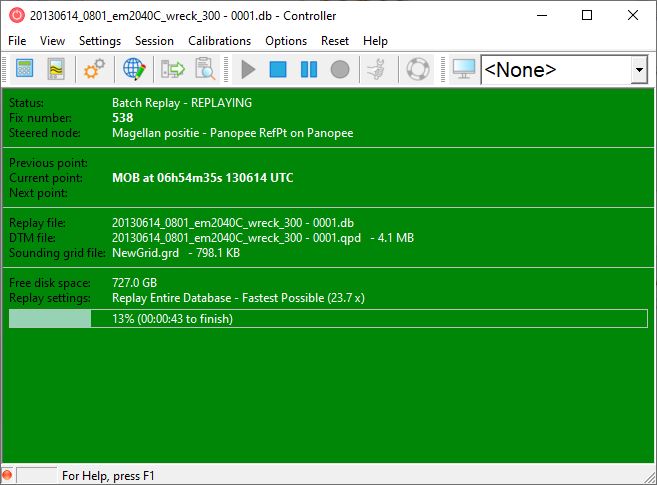
Task: Open the File menu
Action: tap(17, 41)
